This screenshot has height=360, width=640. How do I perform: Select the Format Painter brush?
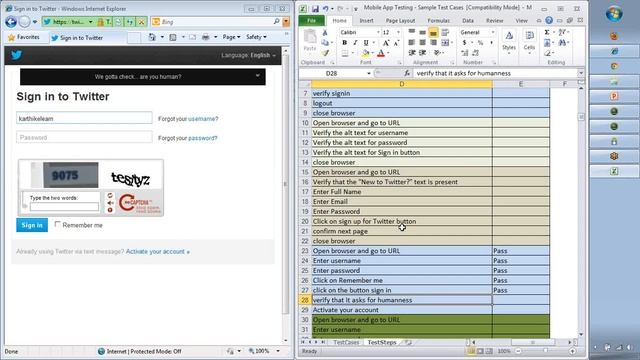(x=325, y=53)
